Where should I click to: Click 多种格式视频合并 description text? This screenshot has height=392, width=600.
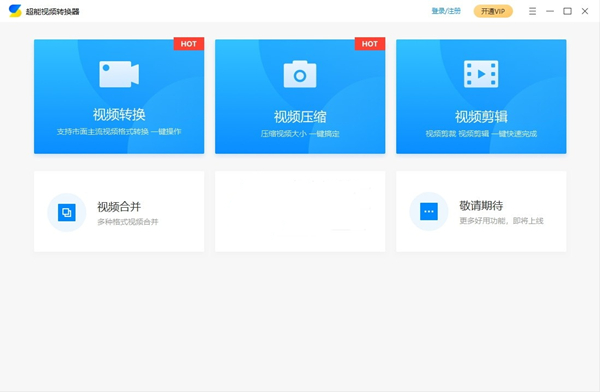point(127,222)
